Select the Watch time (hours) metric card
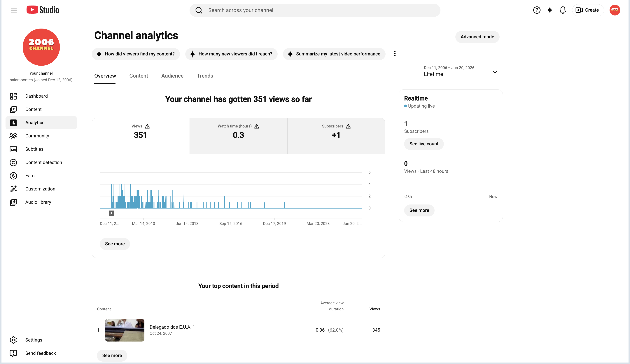This screenshot has width=630, height=364. 238,136
